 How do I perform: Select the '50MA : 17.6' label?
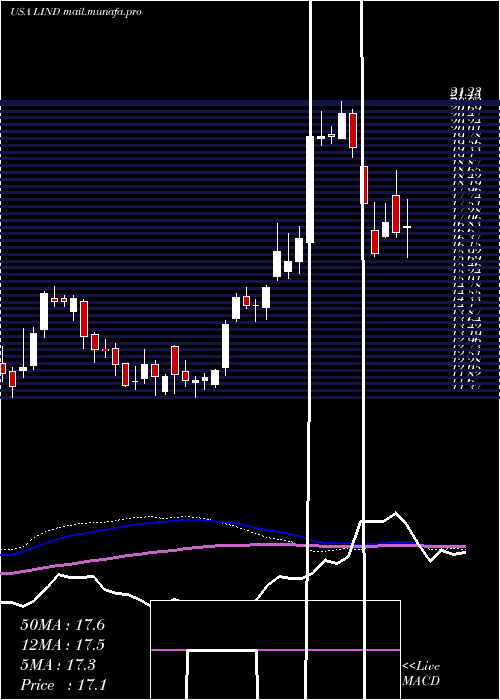(x=62, y=625)
